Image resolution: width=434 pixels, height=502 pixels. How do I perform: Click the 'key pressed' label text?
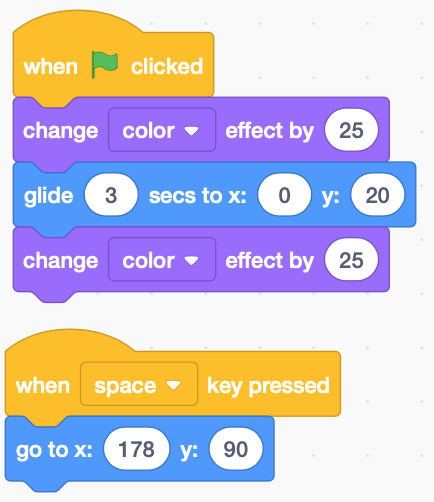click(268, 386)
